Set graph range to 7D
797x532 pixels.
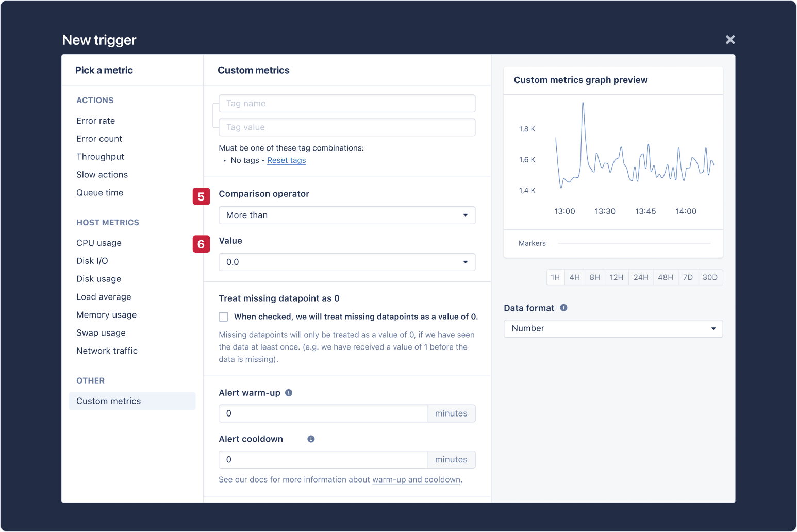pos(688,277)
